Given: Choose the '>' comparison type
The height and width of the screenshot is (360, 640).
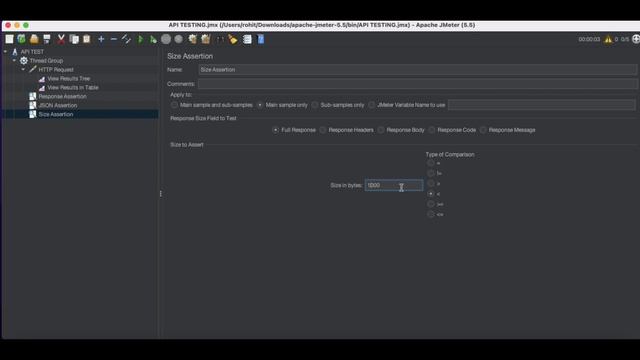Looking at the screenshot, I should point(431,183).
